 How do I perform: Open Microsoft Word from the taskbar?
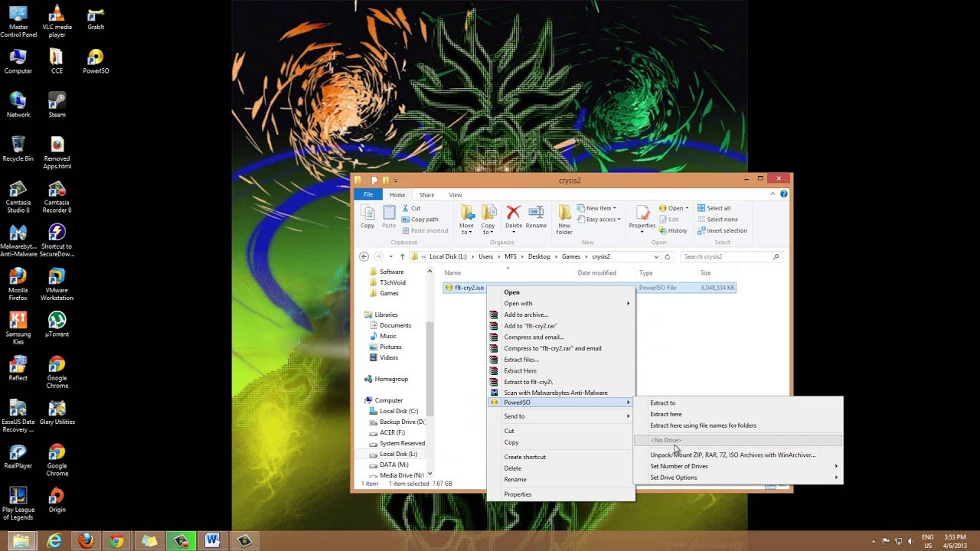212,541
